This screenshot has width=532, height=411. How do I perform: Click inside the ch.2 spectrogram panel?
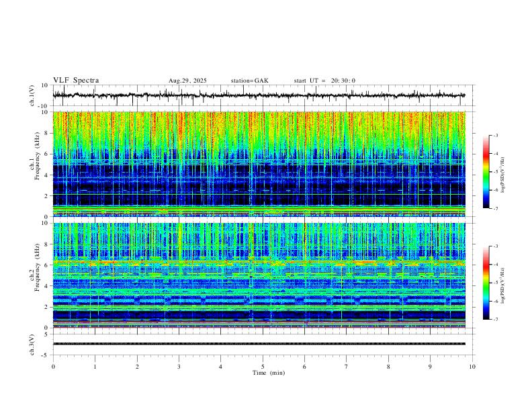[x=259, y=275]
